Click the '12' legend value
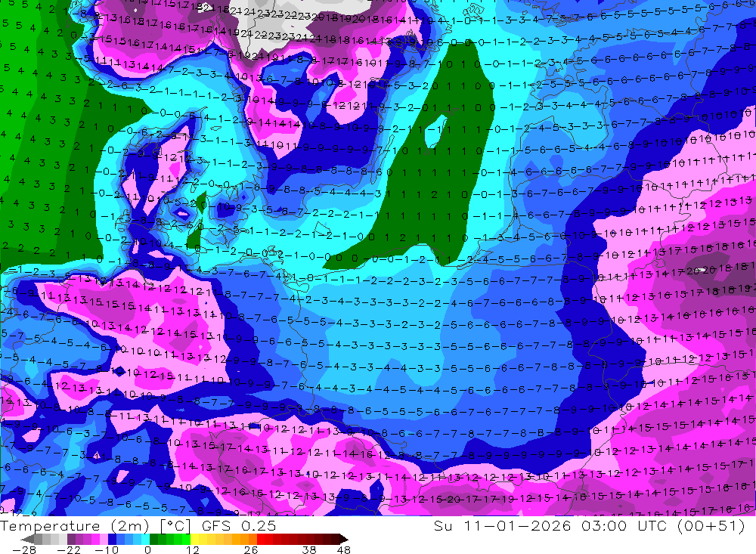Screen dimensions: 756x554 coord(192,550)
